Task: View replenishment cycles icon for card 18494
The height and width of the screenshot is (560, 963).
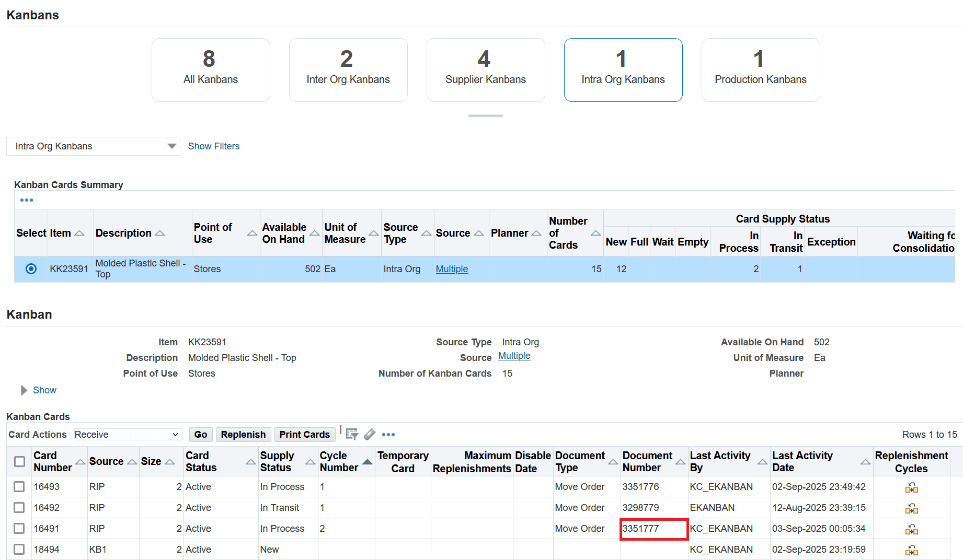Action: pos(912,550)
